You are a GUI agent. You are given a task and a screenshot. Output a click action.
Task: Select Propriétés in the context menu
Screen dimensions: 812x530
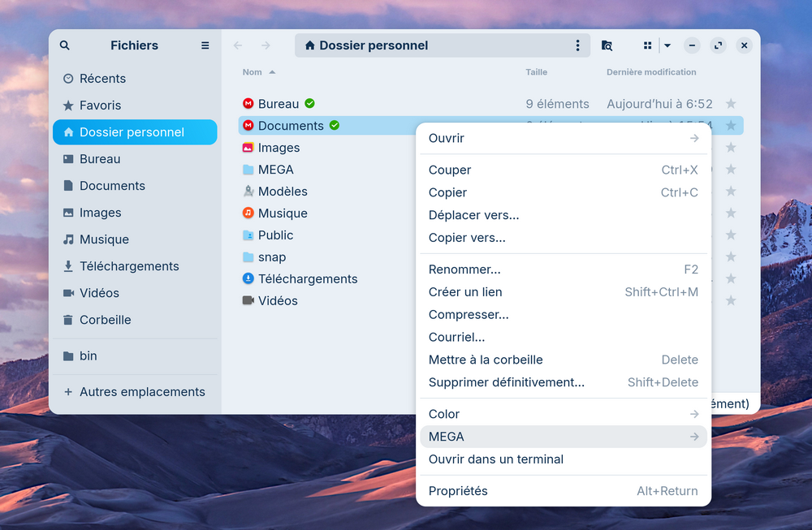(x=458, y=491)
